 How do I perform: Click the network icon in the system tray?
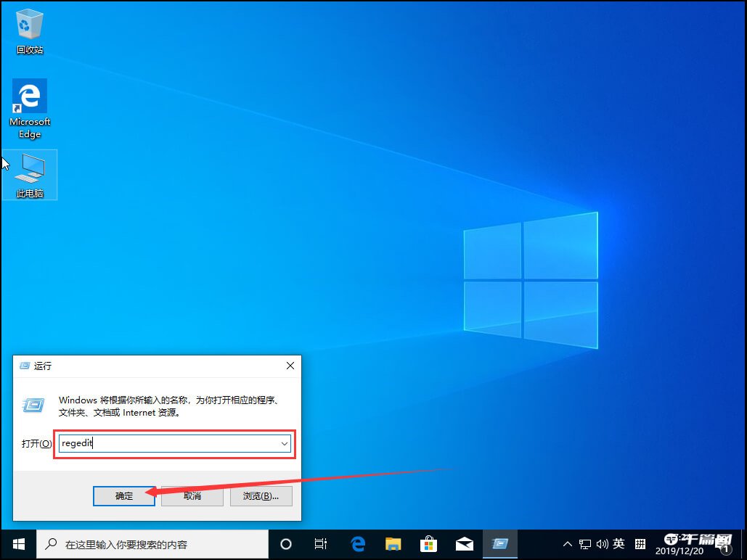[x=585, y=543]
